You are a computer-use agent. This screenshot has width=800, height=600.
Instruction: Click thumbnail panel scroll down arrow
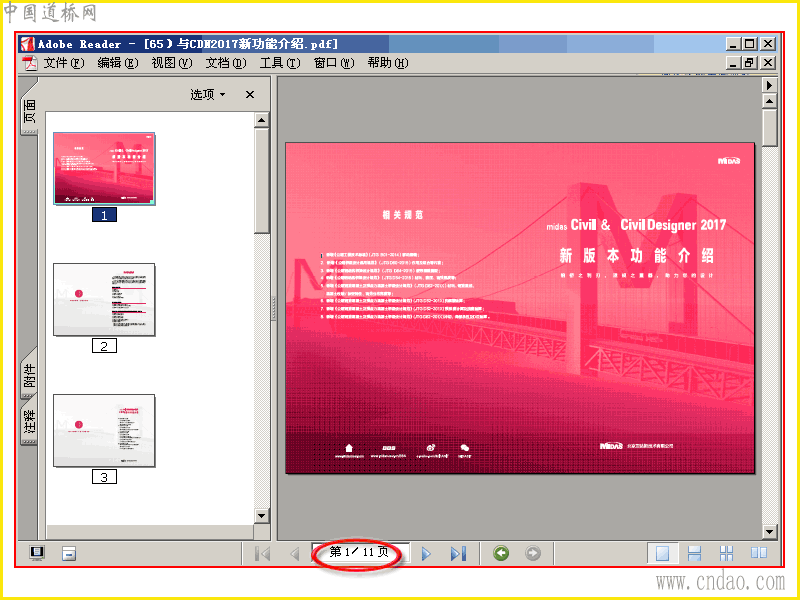click(x=262, y=515)
